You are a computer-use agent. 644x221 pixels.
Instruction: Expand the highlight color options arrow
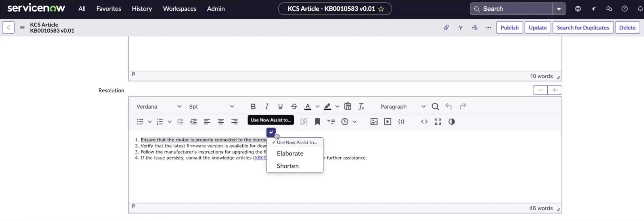(337, 106)
